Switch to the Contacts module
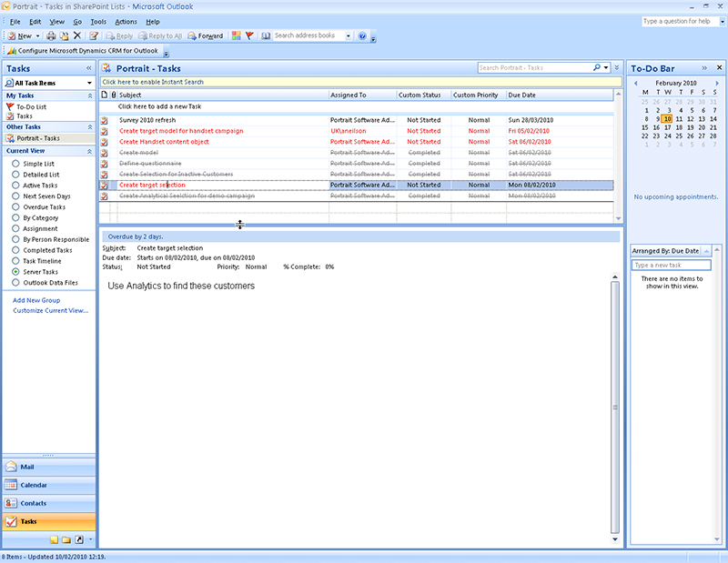This screenshot has height=563, width=728. tap(49, 503)
